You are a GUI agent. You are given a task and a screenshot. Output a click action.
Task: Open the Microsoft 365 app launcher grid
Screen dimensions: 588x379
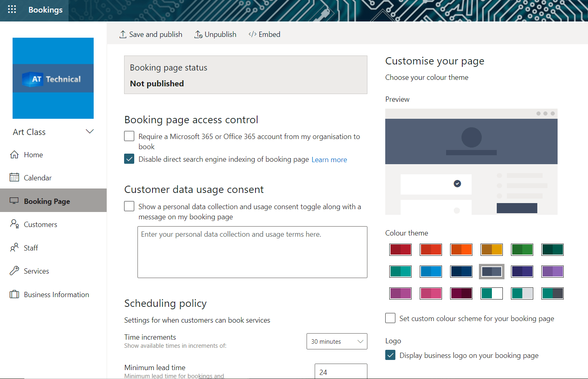pos(12,9)
